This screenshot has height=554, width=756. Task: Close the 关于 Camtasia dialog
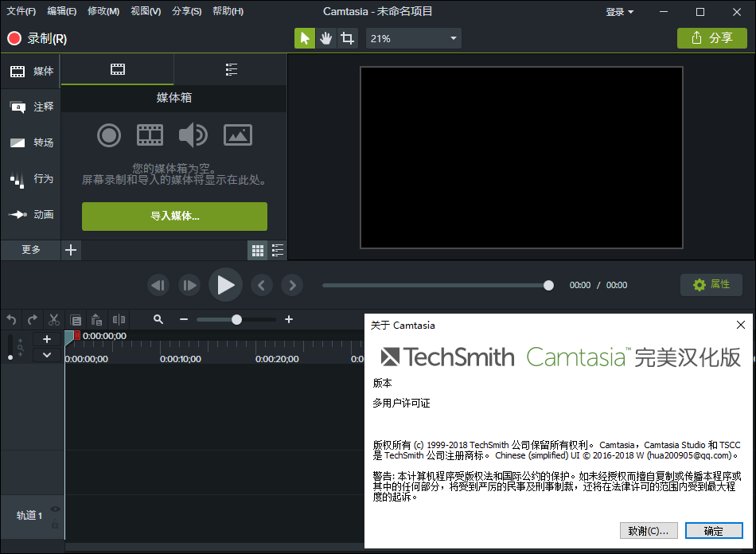click(741, 325)
